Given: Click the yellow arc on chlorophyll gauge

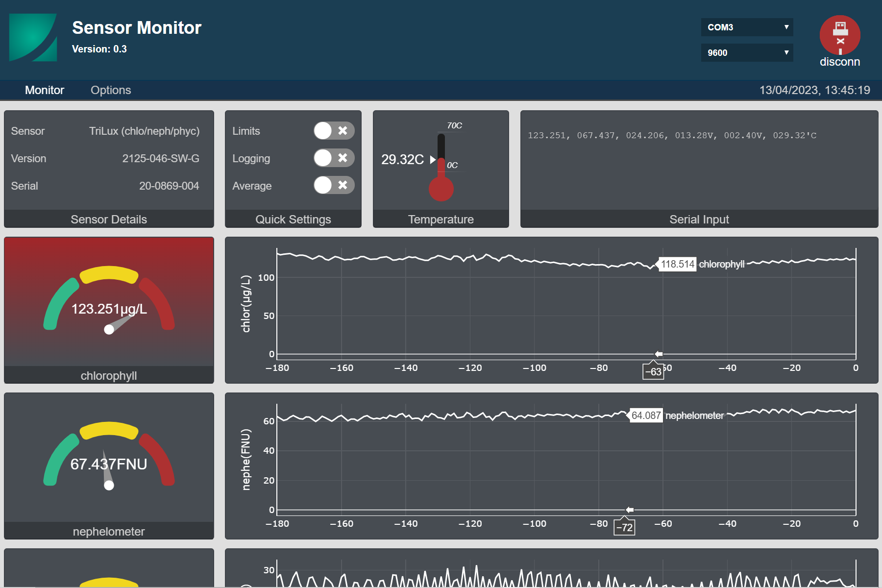Looking at the screenshot, I should coord(109,273).
